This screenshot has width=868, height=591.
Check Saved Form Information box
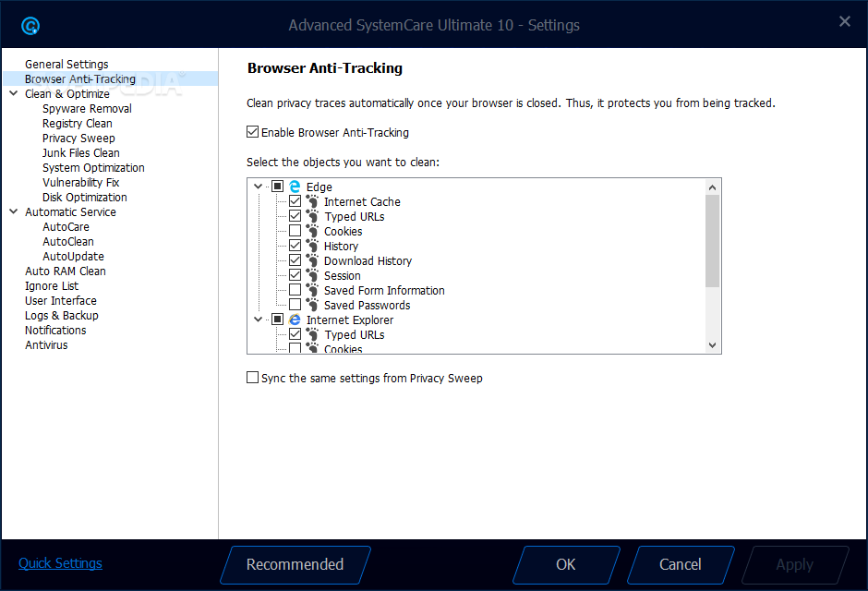[x=295, y=289]
